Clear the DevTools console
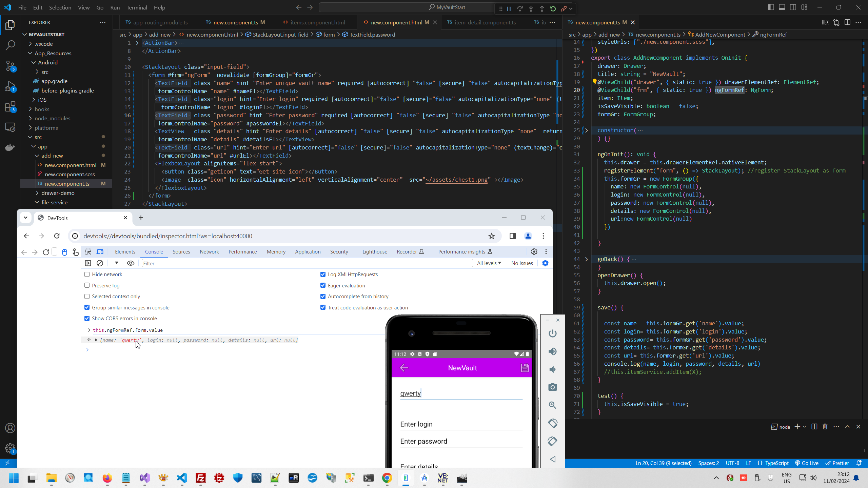Image resolution: width=868 pixels, height=488 pixels. click(100, 263)
